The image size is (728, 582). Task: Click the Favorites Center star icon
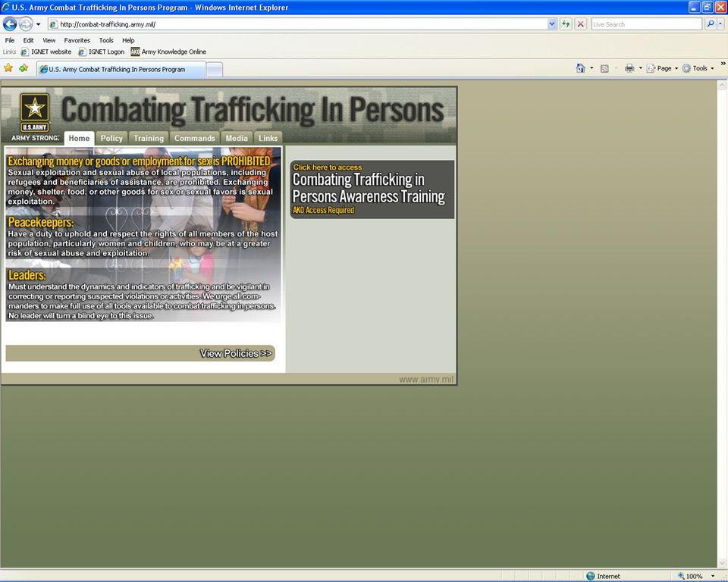(x=8, y=68)
